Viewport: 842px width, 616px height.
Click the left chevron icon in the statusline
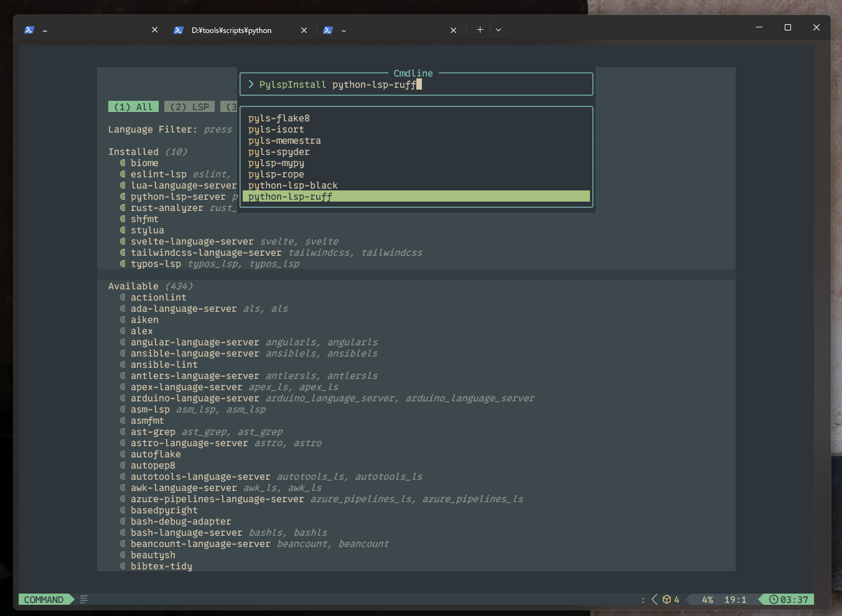coord(653,599)
